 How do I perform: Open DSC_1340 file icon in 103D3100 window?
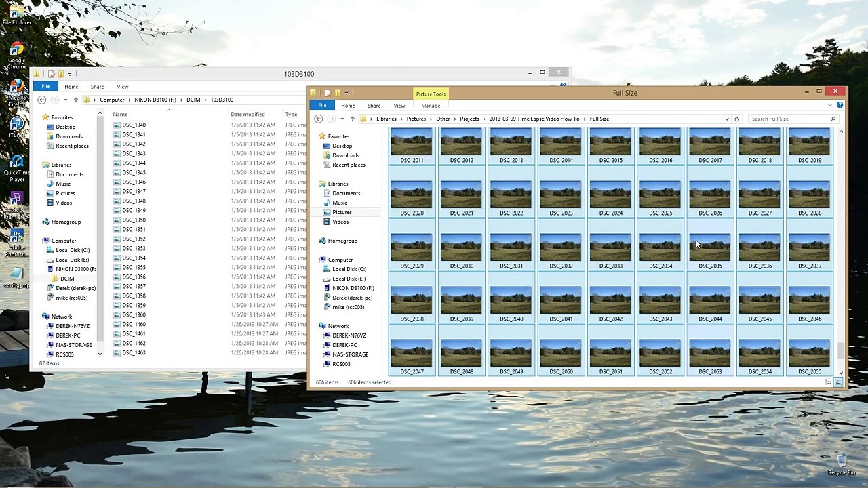pyautogui.click(x=117, y=125)
